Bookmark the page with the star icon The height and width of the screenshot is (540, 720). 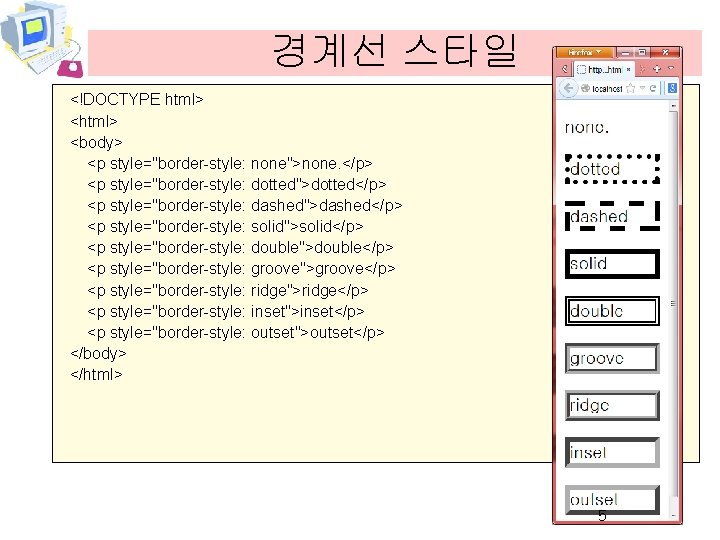pyautogui.click(x=630, y=88)
